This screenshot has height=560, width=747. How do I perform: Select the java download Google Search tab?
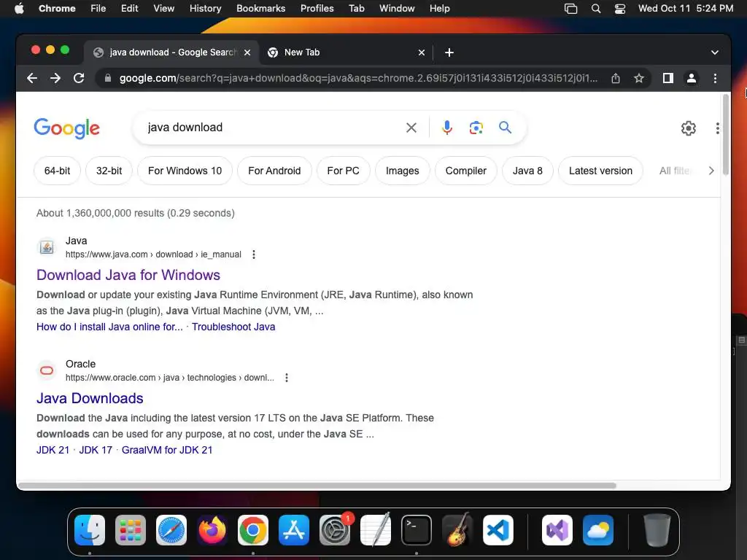pyautogui.click(x=171, y=52)
